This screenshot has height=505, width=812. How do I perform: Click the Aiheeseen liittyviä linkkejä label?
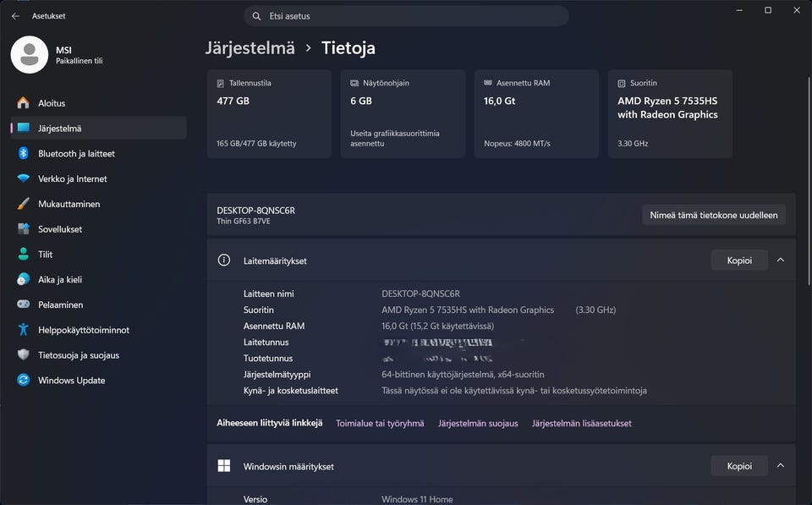point(269,423)
